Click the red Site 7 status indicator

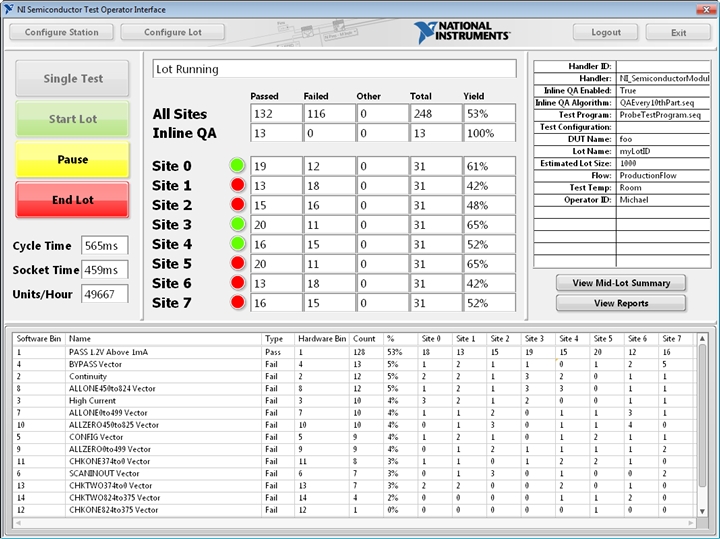tap(237, 303)
